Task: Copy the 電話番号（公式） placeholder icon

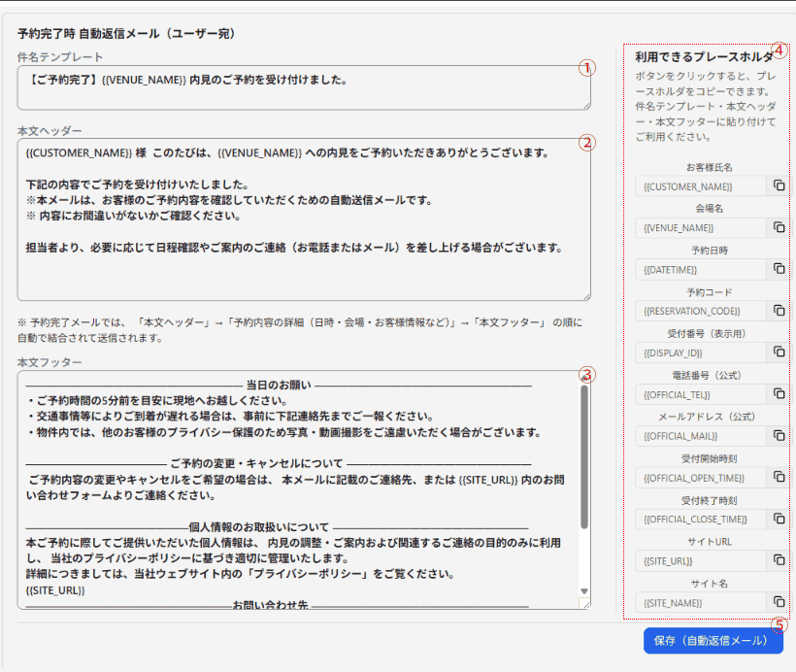Action: pos(779,394)
